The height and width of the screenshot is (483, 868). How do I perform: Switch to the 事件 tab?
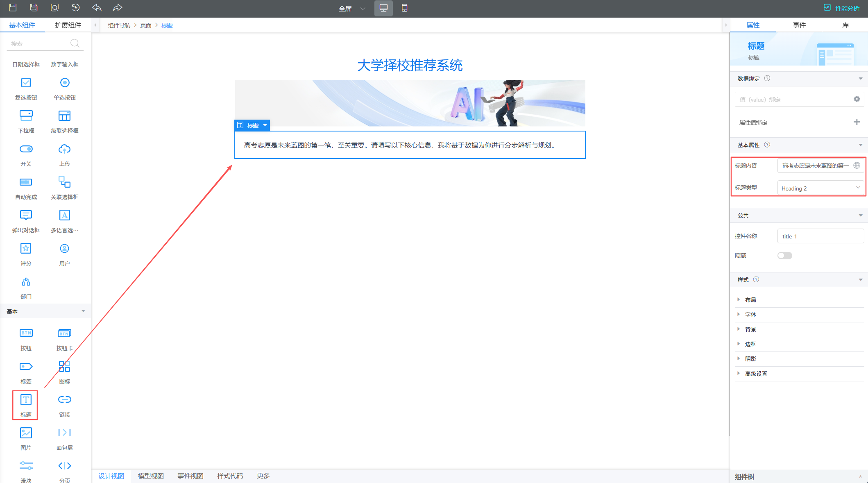(x=799, y=25)
